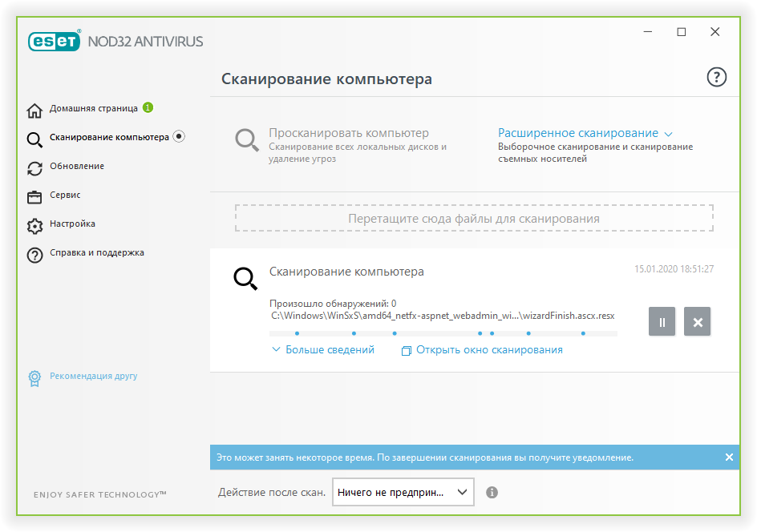Open the Сервис section
This screenshot has height=532, width=757.
[x=65, y=195]
